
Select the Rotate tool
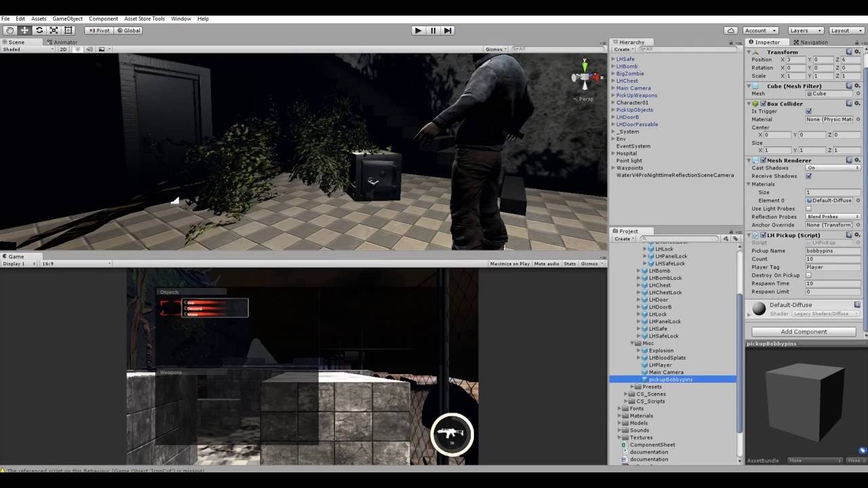[39, 30]
